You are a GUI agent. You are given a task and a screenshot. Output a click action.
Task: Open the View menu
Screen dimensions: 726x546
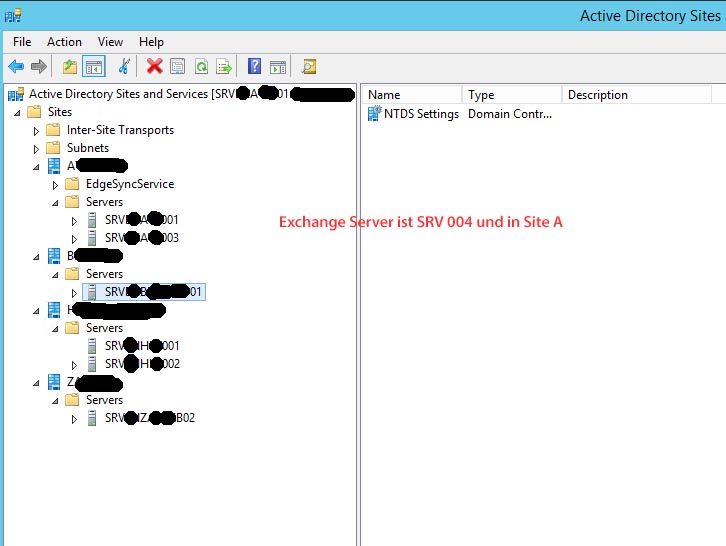(x=110, y=42)
